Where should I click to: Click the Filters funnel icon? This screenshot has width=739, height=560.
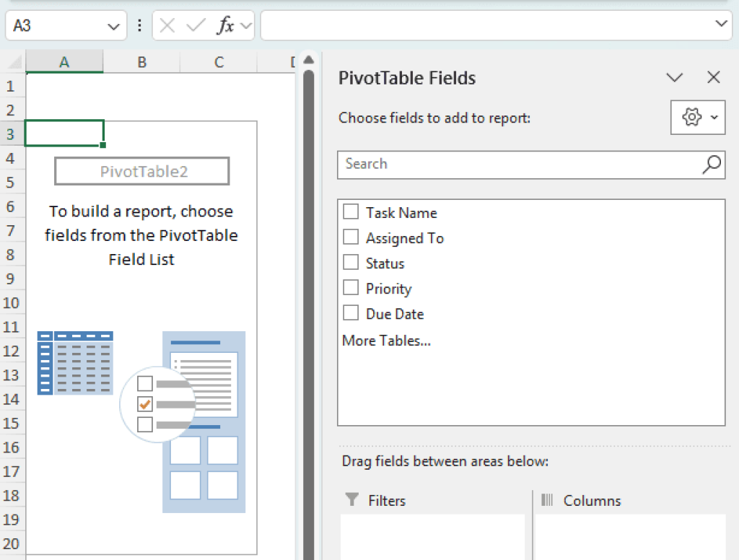(x=351, y=500)
